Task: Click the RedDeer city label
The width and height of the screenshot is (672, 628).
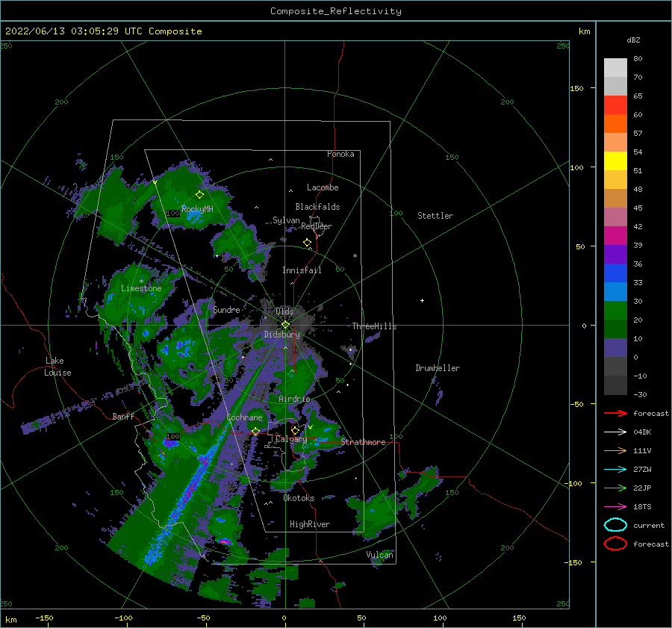Action: pyautogui.click(x=317, y=226)
